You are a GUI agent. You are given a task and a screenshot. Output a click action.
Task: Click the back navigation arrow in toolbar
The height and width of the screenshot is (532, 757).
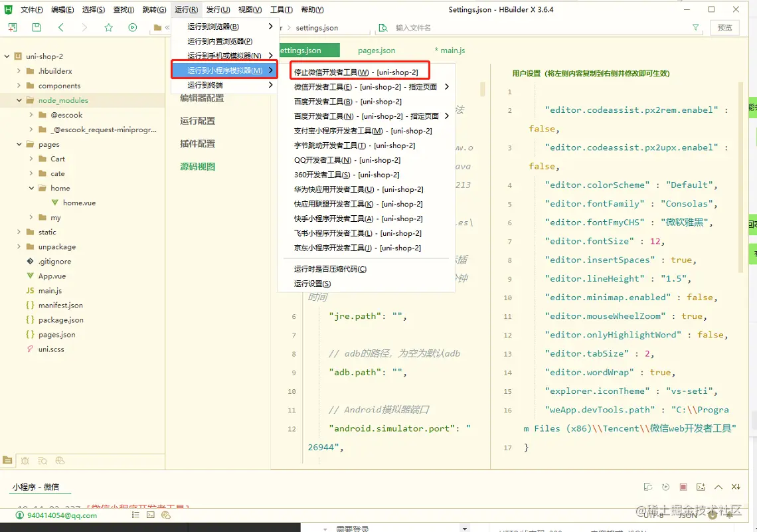(x=61, y=27)
